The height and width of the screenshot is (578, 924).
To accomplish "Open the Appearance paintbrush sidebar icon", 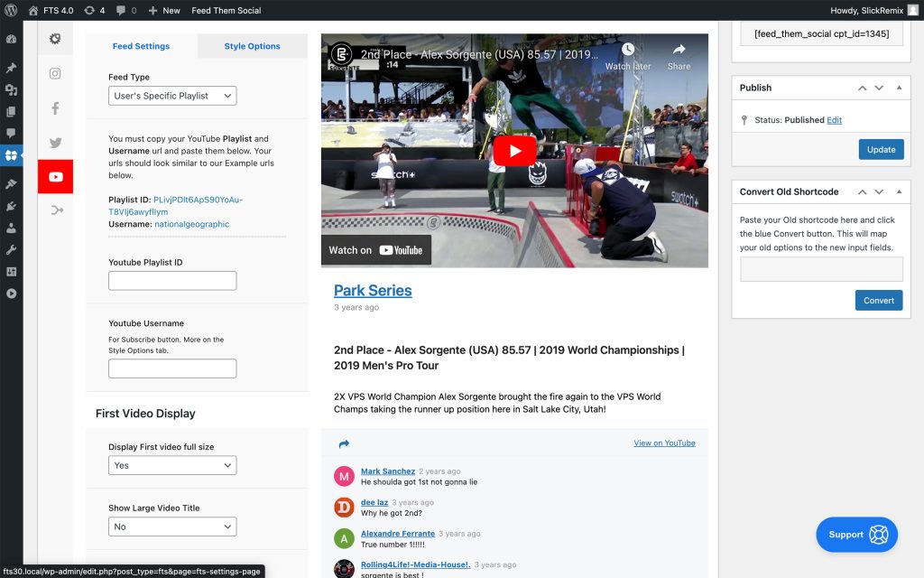I will point(11,184).
